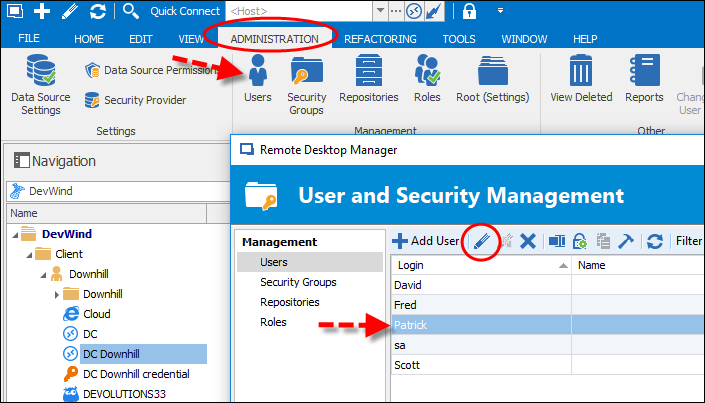The height and width of the screenshot is (403, 705).
Task: Click the hammer tools icon in dialog toolbar
Action: pos(625,241)
